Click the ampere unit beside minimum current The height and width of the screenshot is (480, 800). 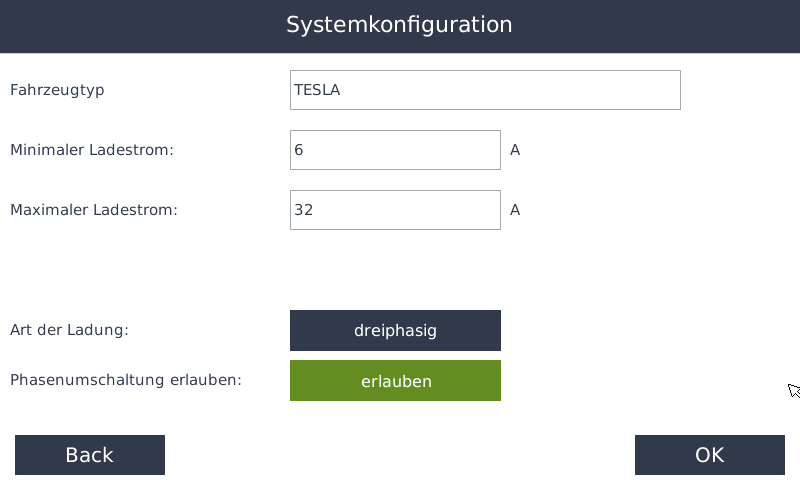click(515, 150)
